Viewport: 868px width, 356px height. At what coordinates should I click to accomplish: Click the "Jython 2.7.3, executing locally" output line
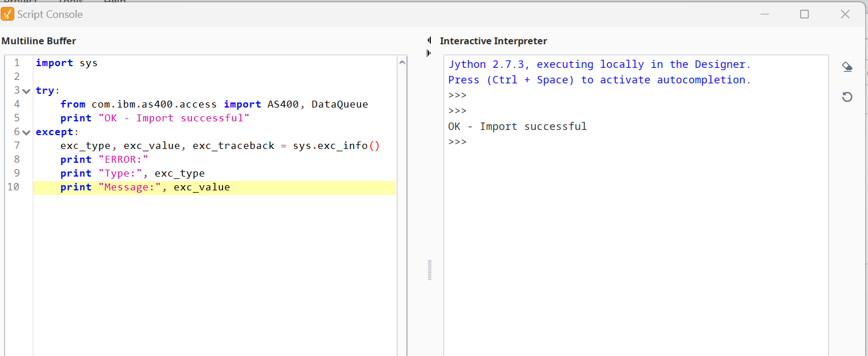599,64
